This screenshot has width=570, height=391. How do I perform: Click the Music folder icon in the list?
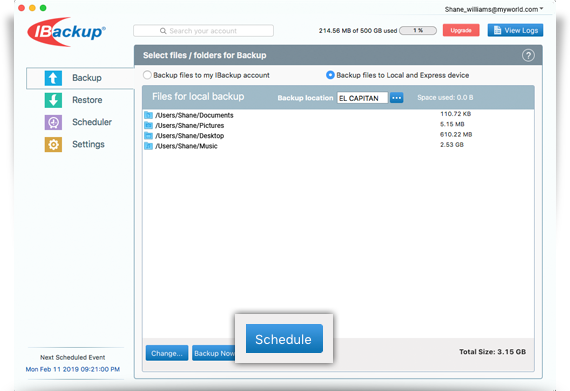pos(148,146)
